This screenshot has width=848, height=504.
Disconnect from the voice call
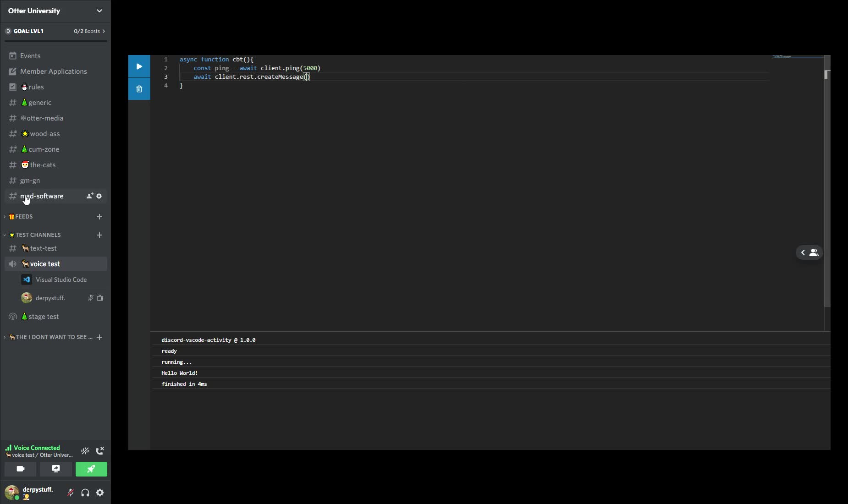click(x=100, y=451)
